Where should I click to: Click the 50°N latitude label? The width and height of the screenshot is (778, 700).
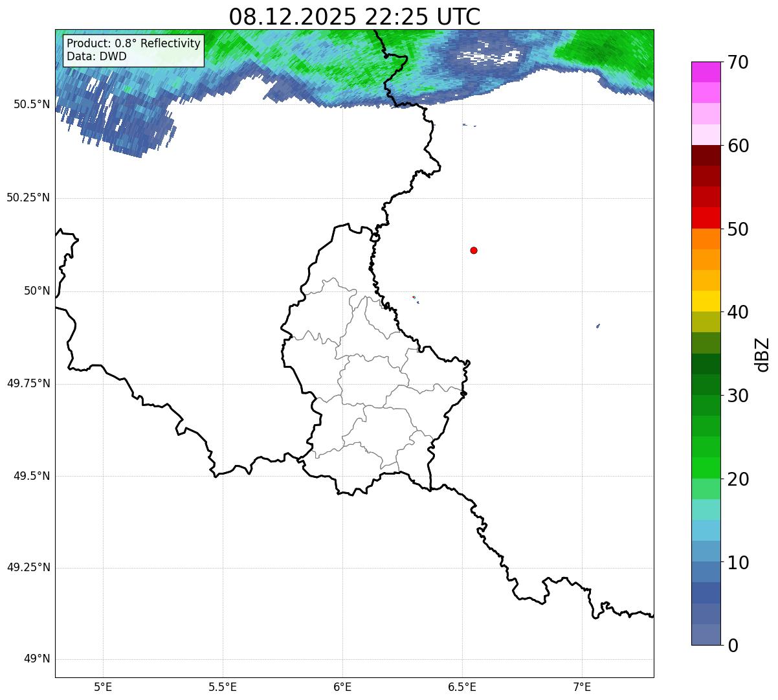point(37,291)
